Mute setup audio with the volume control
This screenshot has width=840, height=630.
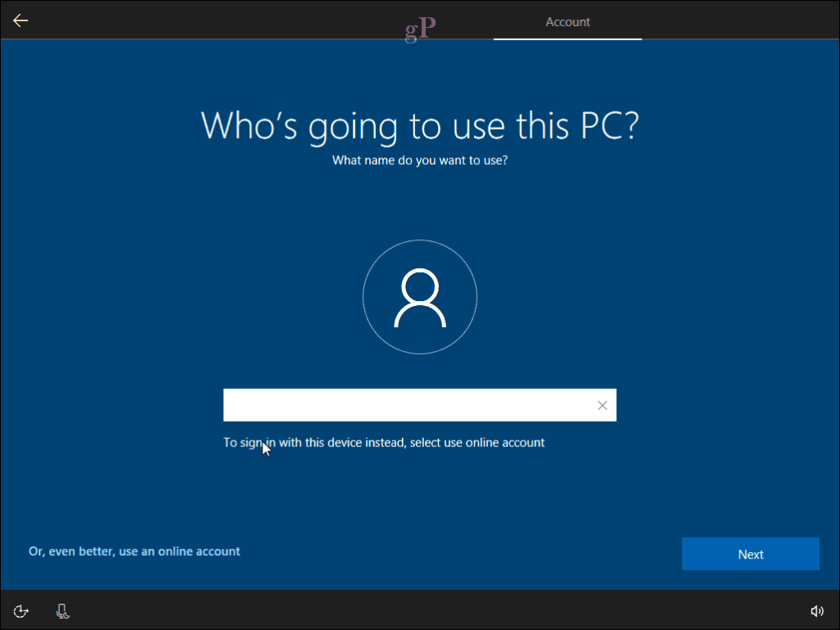pyautogui.click(x=817, y=610)
